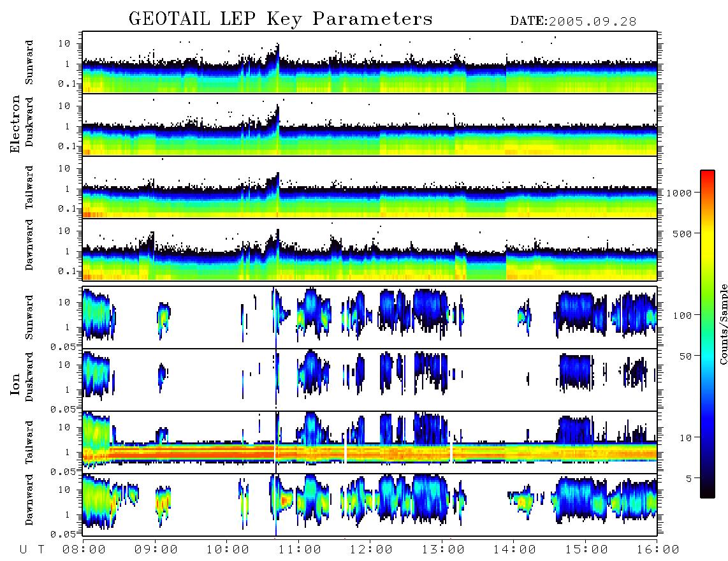728x561 pixels.
Task: Click the Sunward label of Electron group
Action: click(29, 62)
